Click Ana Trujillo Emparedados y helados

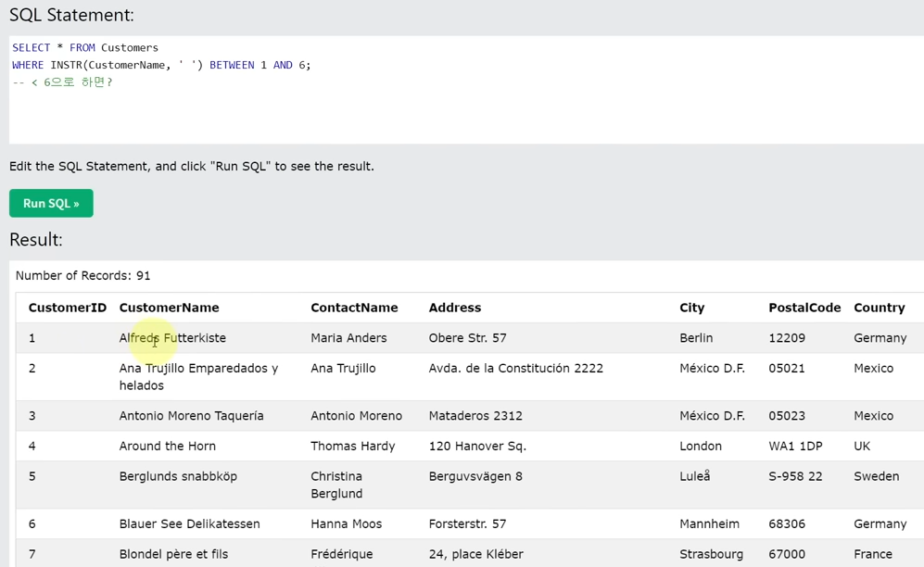tap(198, 377)
